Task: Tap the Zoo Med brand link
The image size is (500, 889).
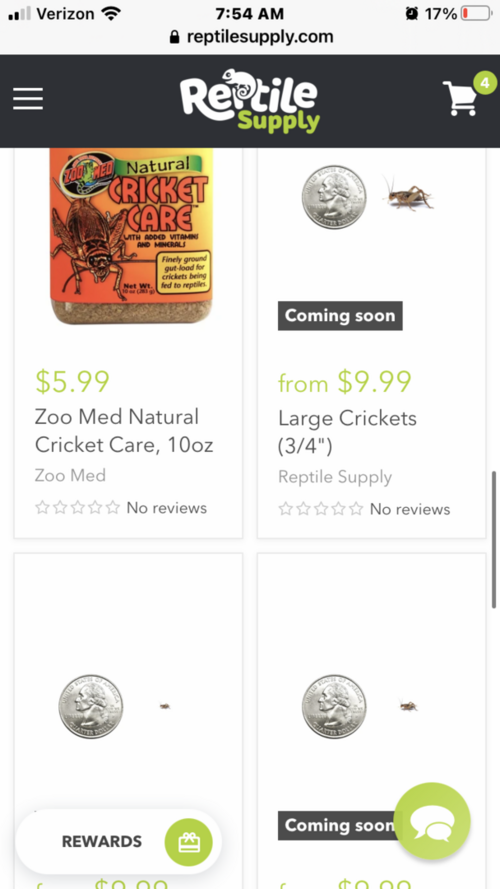Action: click(70, 475)
